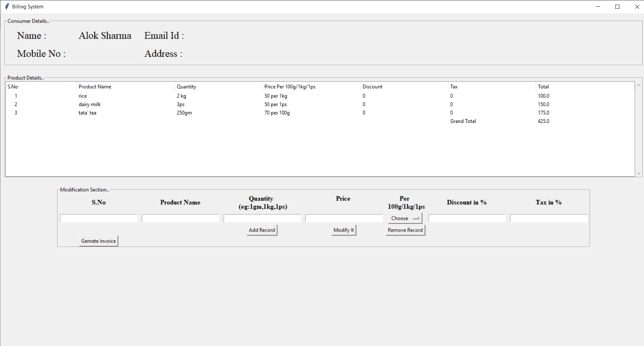Click the scrollbar down arrow beside the product table
The image size is (644, 346).
pyautogui.click(x=639, y=173)
